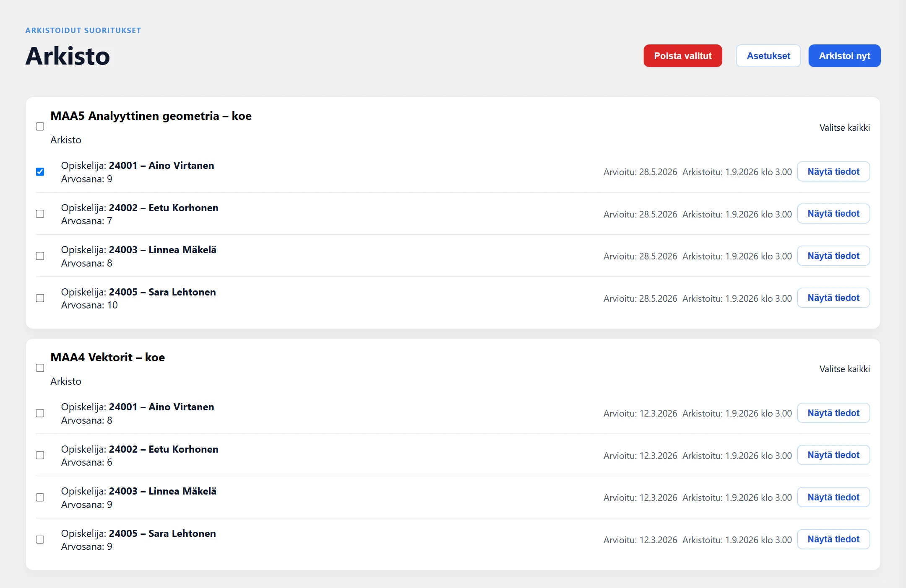The width and height of the screenshot is (906, 588).
Task: View Näytä tiedot for Linnea Mäkelä in MAA4
Action: tap(833, 497)
